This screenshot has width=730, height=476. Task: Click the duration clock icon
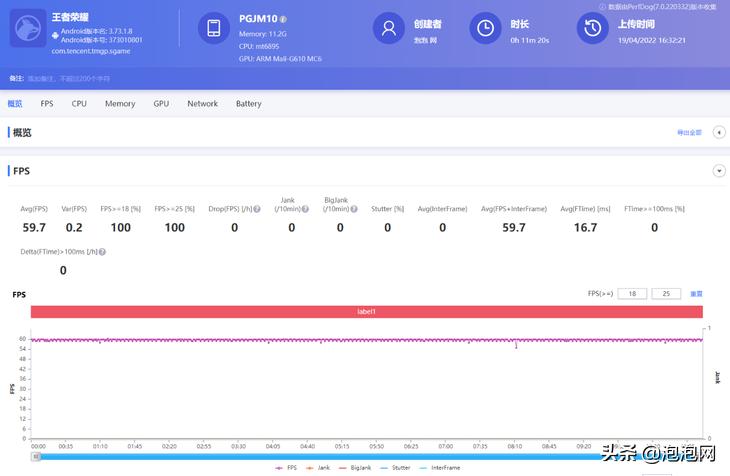[x=486, y=29]
